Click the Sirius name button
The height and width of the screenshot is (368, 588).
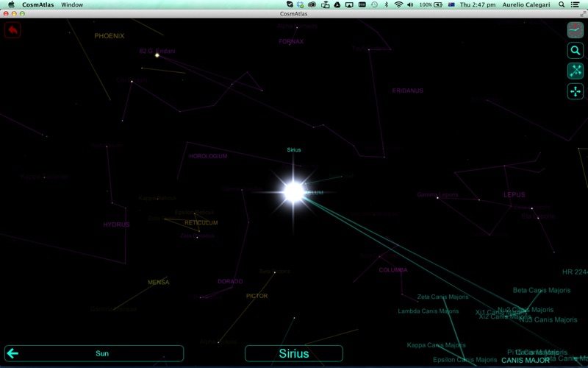[x=293, y=353]
